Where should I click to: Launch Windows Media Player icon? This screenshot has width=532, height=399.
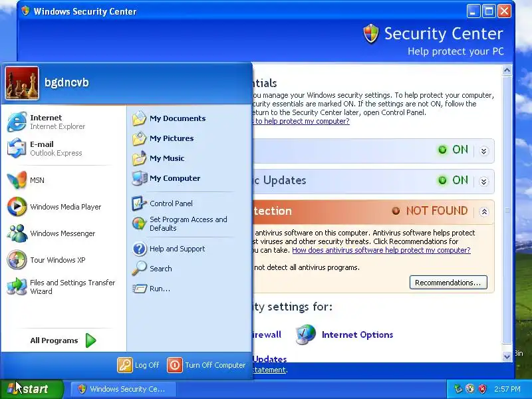coord(16,207)
